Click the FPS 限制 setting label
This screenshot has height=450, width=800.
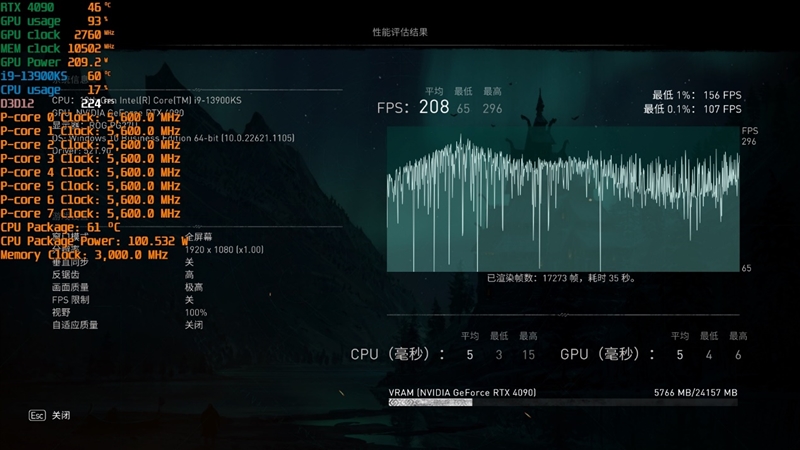pyautogui.click(x=70, y=299)
